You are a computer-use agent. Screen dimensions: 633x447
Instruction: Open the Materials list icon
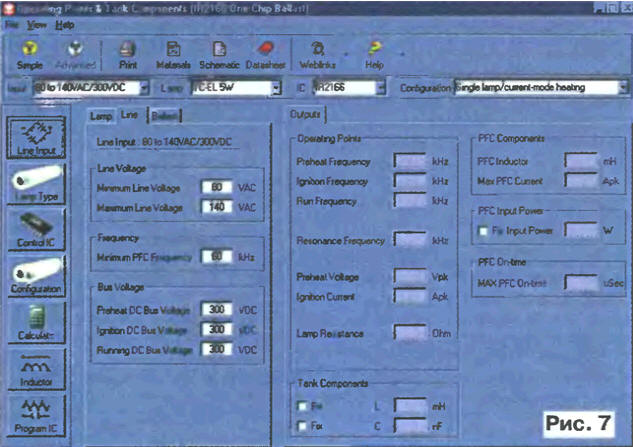tap(173, 52)
